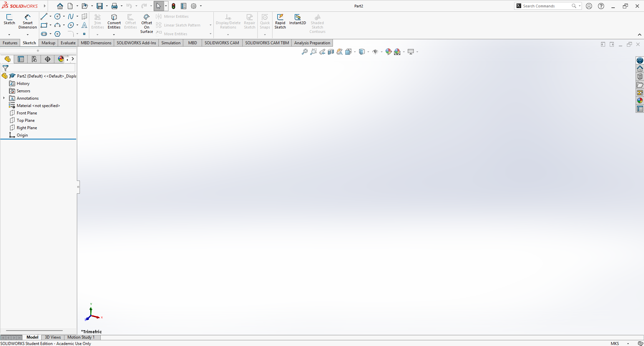Switch to the 3D Views tab
Image resolution: width=644 pixels, height=346 pixels.
53,337
